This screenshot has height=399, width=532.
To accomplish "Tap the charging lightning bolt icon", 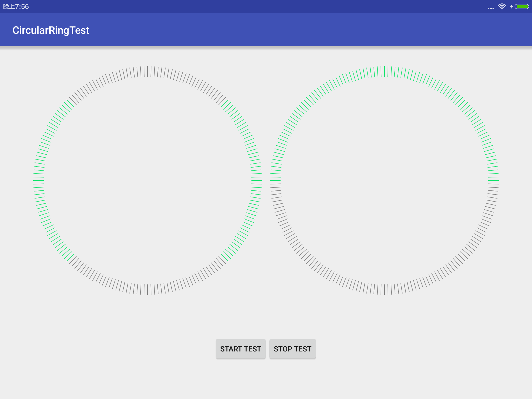I will [x=511, y=6].
